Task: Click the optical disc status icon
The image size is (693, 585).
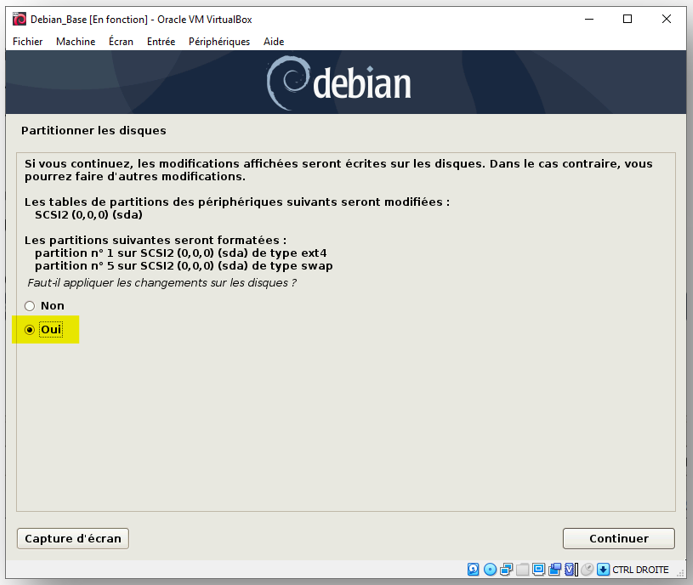Action: tap(490, 569)
